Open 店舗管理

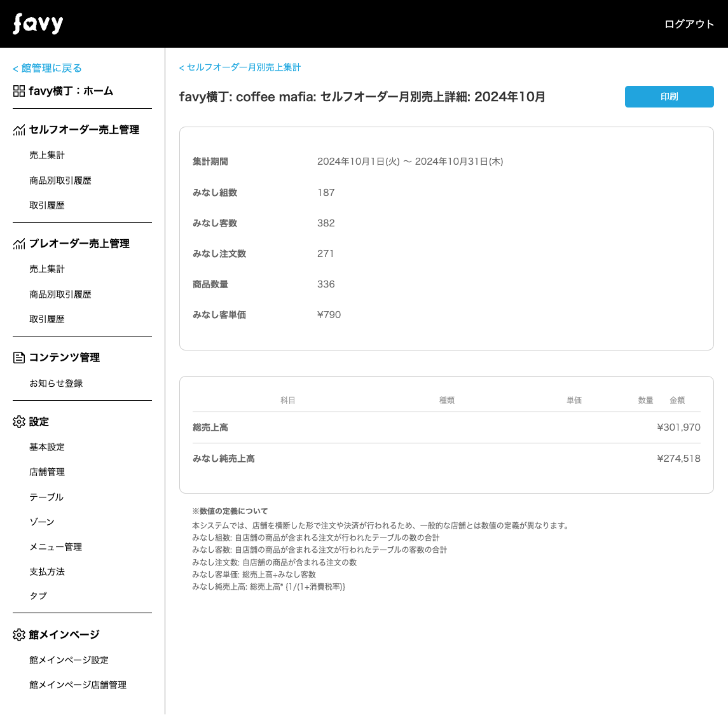tap(47, 472)
